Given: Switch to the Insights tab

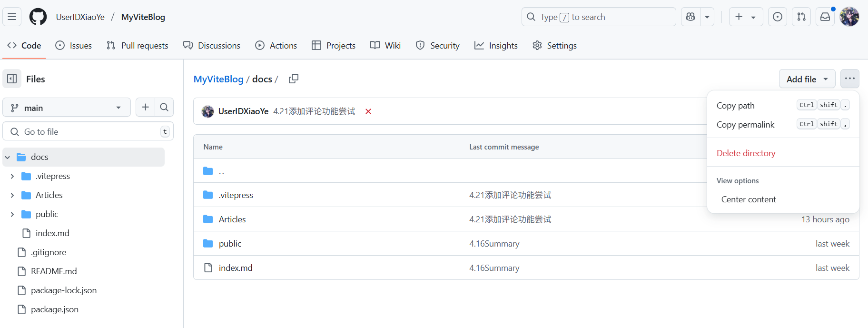Looking at the screenshot, I should (496, 45).
